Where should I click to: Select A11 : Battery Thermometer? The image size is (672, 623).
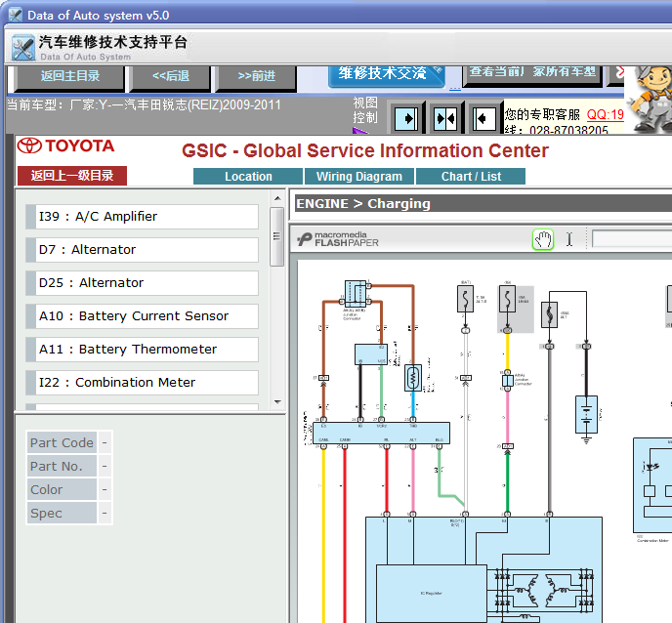[x=143, y=350]
